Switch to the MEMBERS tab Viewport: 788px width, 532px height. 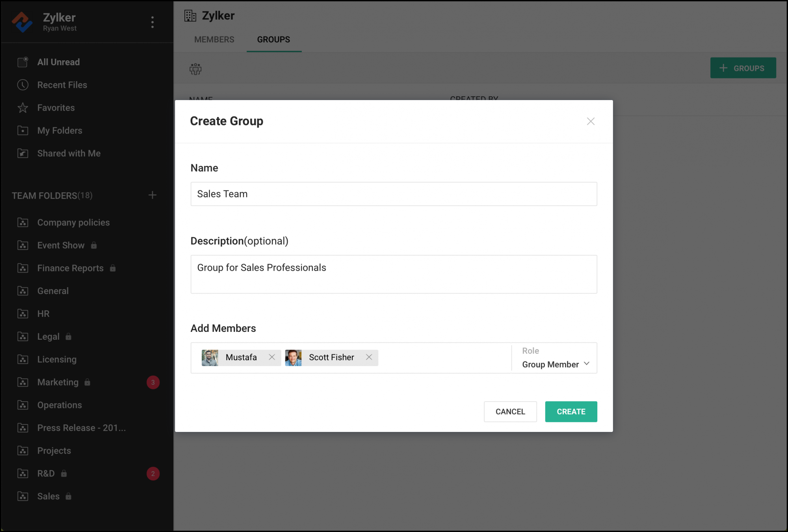[x=214, y=39]
